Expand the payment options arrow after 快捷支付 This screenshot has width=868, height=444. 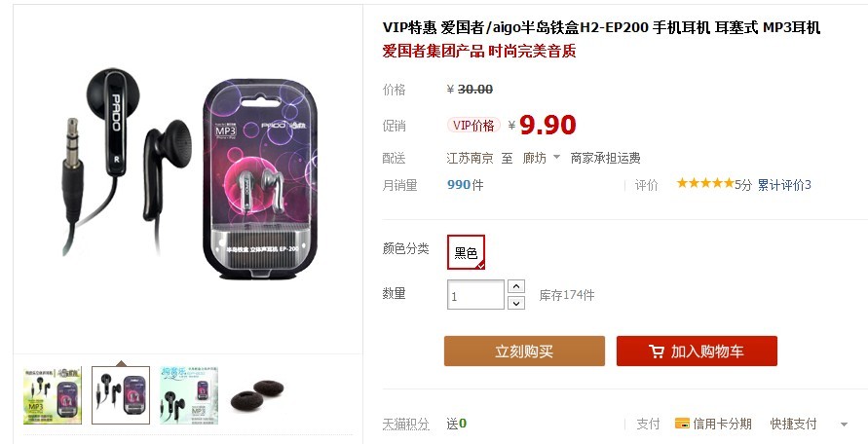click(x=844, y=425)
